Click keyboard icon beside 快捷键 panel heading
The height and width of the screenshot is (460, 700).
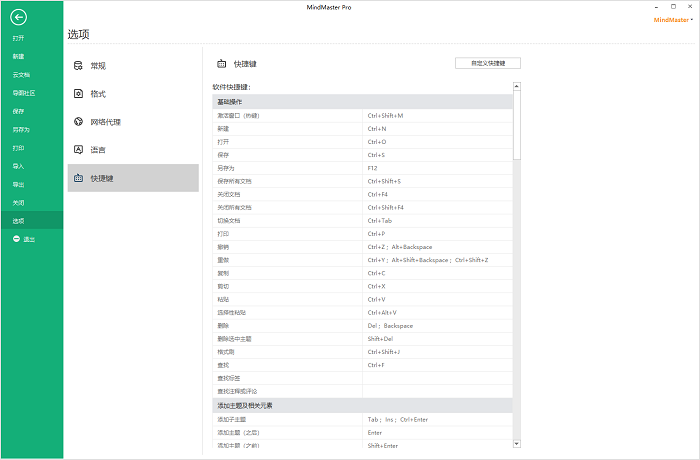[x=221, y=63]
